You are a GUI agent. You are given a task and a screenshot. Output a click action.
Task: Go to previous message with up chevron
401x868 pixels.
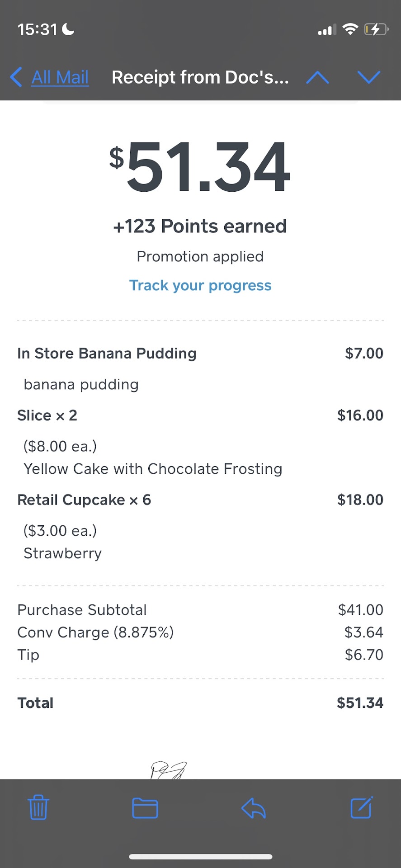(317, 77)
